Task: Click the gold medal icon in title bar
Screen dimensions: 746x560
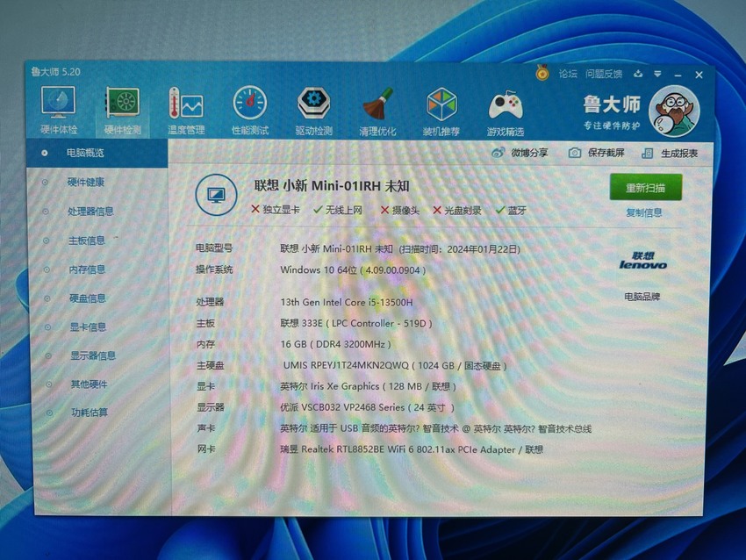Action: (x=542, y=73)
